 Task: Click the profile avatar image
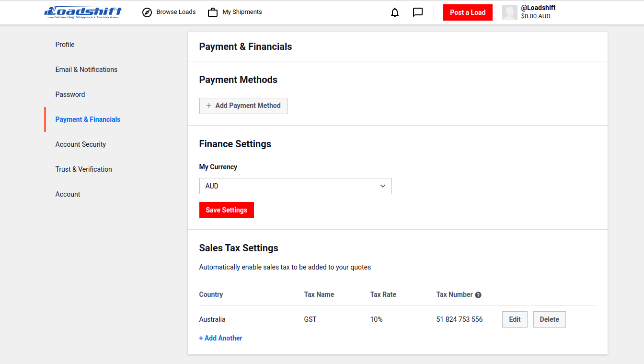tap(509, 12)
